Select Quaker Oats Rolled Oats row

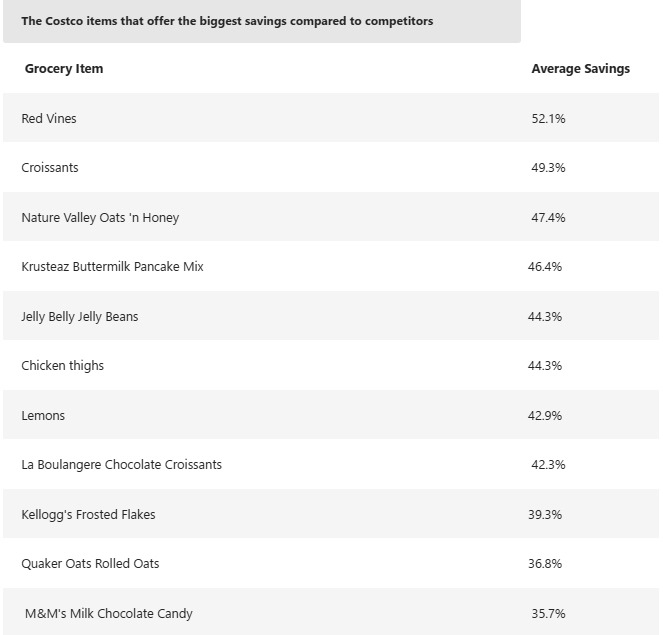click(x=331, y=563)
